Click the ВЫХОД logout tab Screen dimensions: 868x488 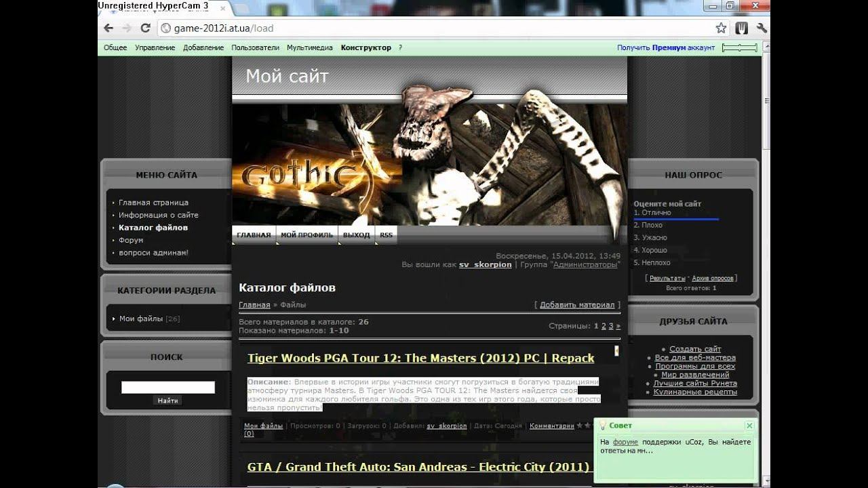click(356, 235)
